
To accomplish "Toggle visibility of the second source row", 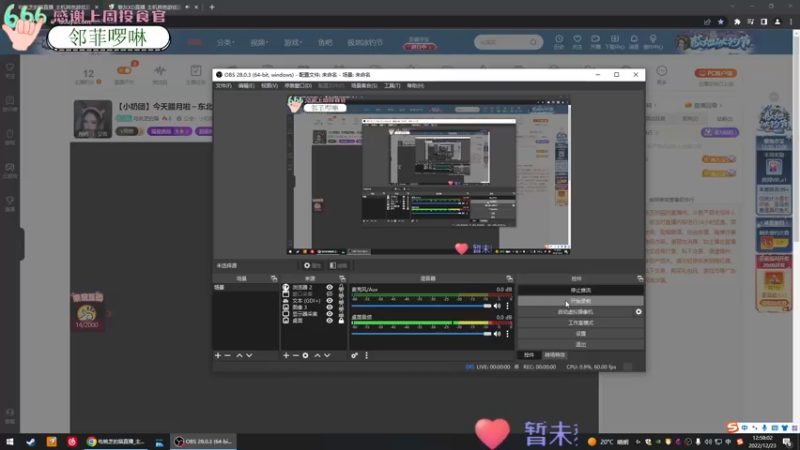I will click(x=330, y=294).
